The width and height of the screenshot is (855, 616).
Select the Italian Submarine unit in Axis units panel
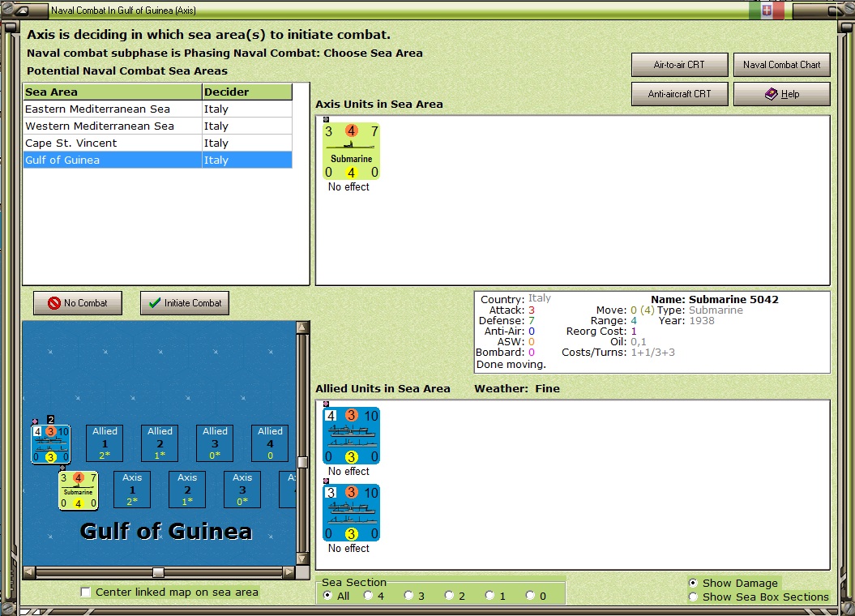pyautogui.click(x=351, y=152)
